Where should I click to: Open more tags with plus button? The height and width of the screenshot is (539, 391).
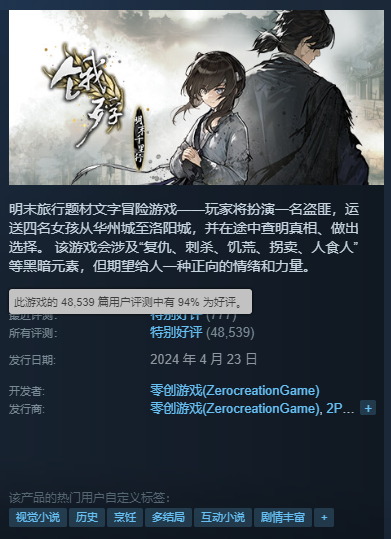point(324,517)
